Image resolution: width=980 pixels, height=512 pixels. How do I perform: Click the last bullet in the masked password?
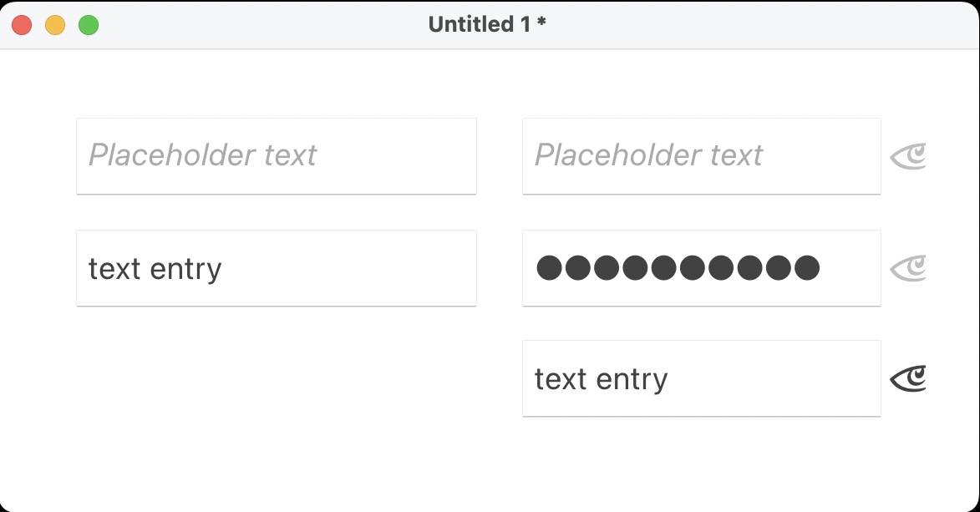tap(807, 268)
